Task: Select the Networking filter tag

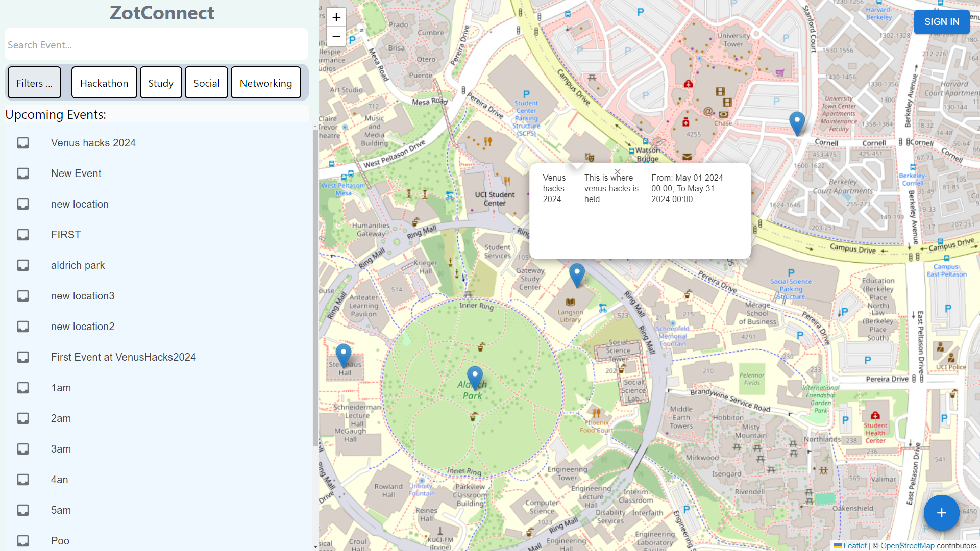Action: [265, 83]
